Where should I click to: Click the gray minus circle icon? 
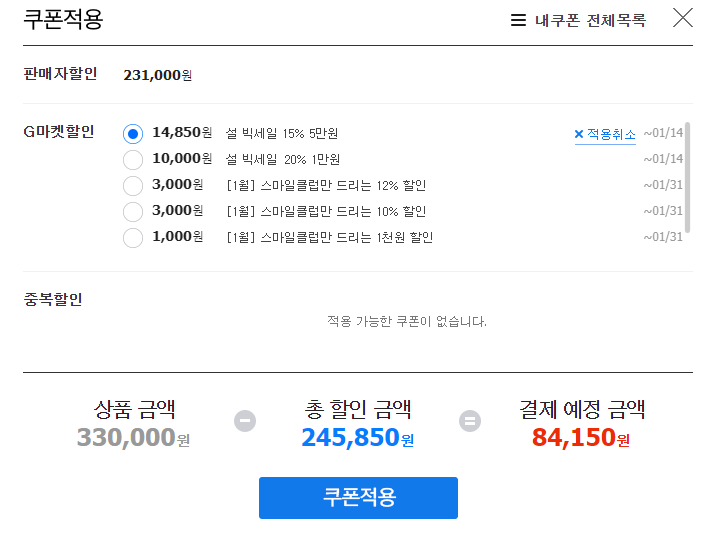point(245,421)
